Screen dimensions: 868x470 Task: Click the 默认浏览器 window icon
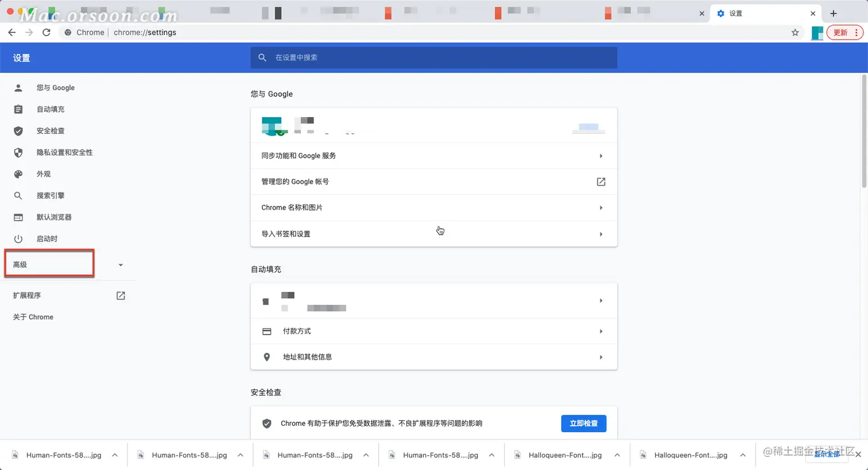pos(18,217)
